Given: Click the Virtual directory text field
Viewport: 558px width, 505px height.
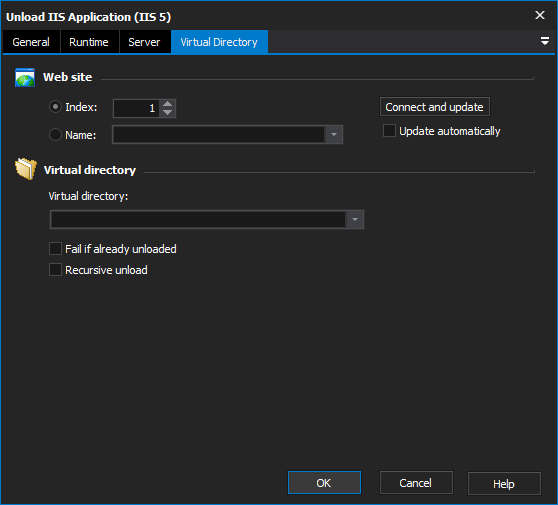Looking at the screenshot, I should click(198, 220).
